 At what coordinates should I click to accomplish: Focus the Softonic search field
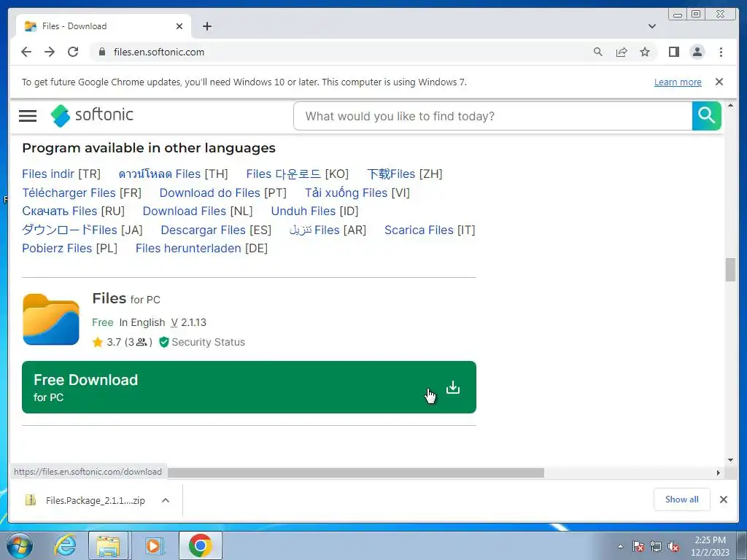point(493,116)
